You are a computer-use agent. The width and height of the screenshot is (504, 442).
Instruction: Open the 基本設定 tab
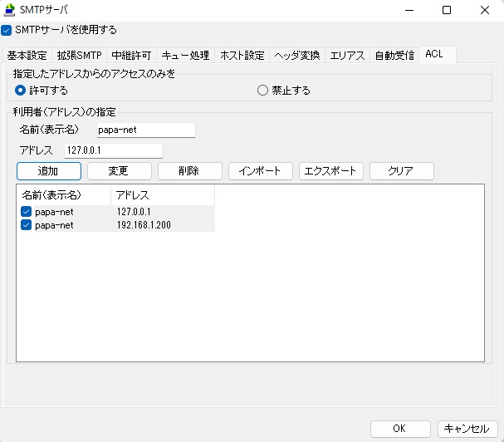pyautogui.click(x=27, y=56)
